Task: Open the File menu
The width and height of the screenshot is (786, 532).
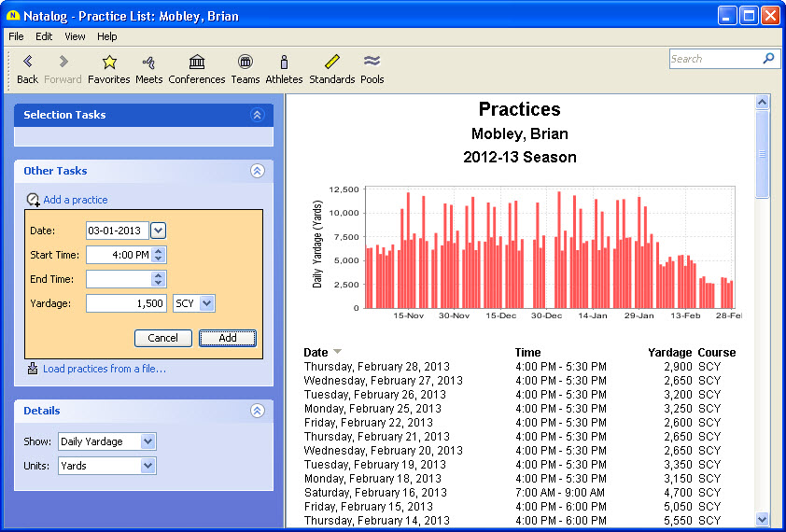Action: pos(16,36)
